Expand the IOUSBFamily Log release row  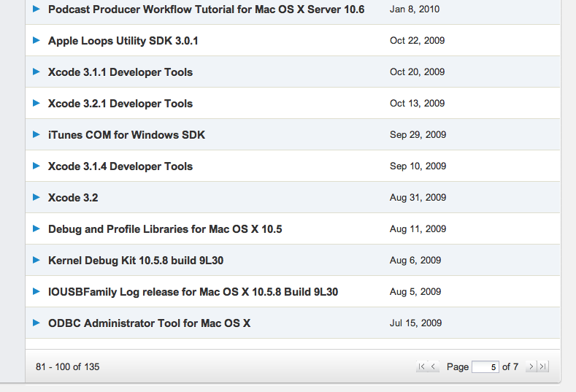37,292
